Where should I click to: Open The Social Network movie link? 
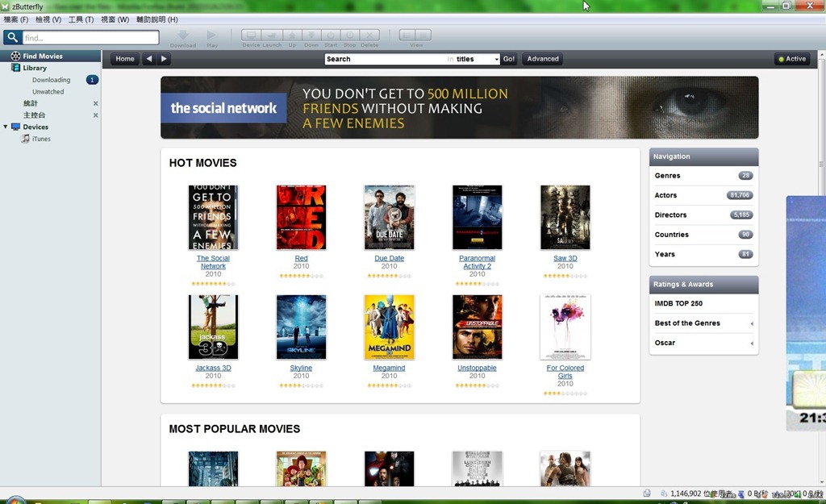click(213, 262)
